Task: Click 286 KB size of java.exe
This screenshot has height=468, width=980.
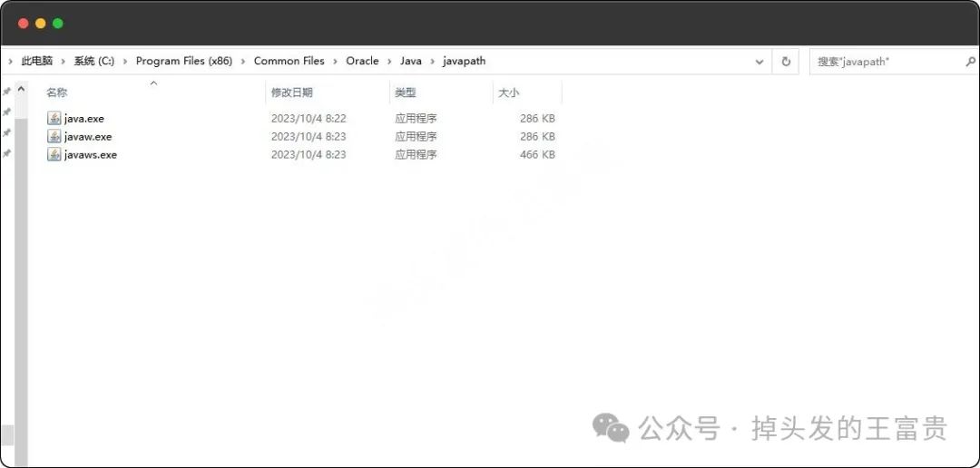Action: pos(537,118)
